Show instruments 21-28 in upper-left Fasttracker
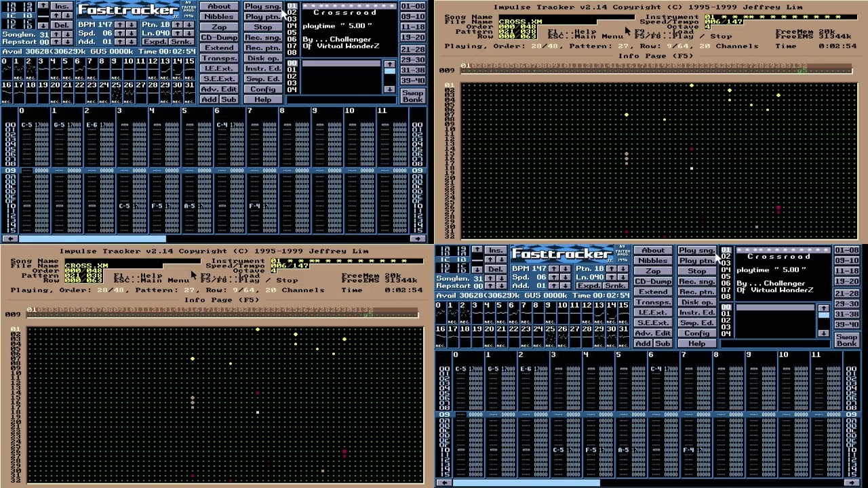The image size is (868, 488). coord(413,49)
